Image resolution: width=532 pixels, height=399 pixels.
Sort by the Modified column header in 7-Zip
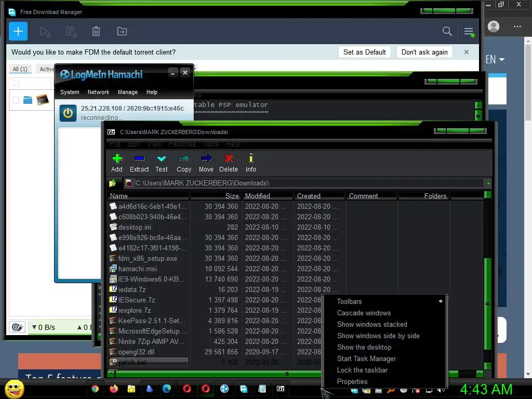pos(268,196)
